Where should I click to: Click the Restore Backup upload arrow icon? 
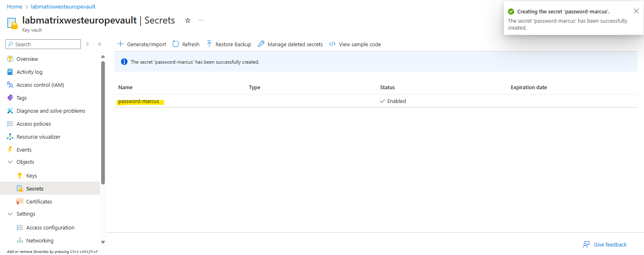point(209,44)
